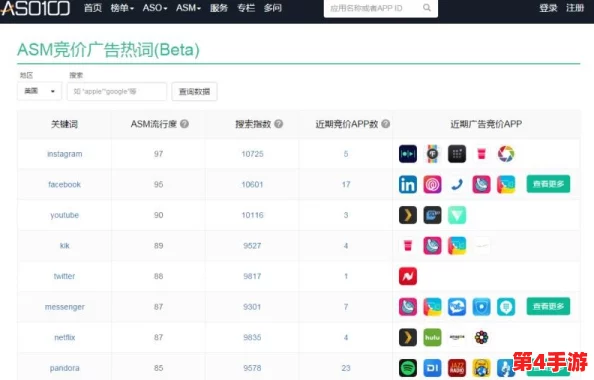Click the colorful aperture icon in instagram row
Screen dimensions: 594x380
[x=506, y=154]
